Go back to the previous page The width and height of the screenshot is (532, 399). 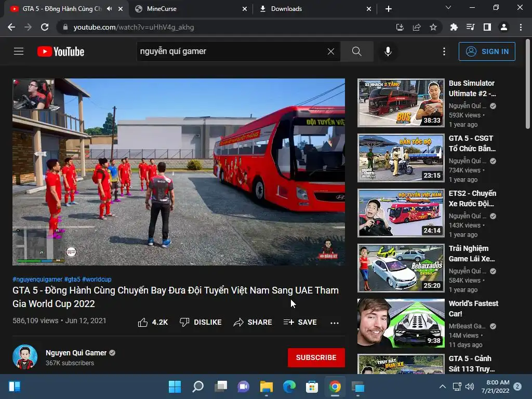click(11, 27)
